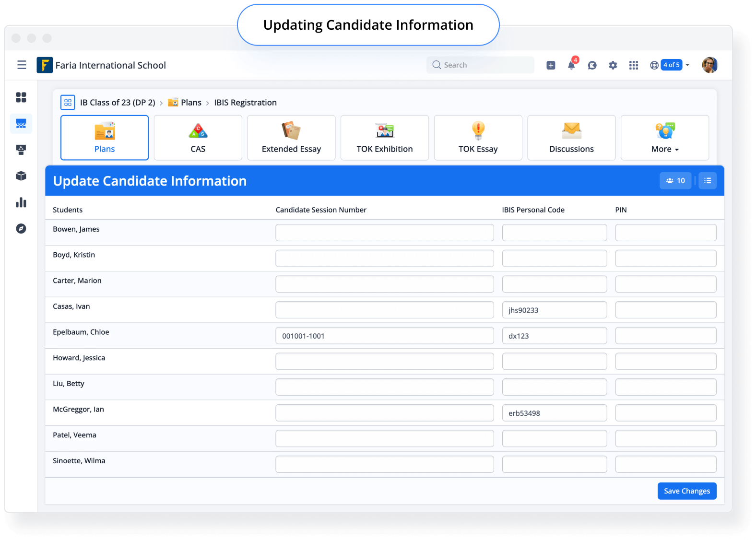Open the user profile avatar menu
The image size is (756, 540).
(709, 65)
